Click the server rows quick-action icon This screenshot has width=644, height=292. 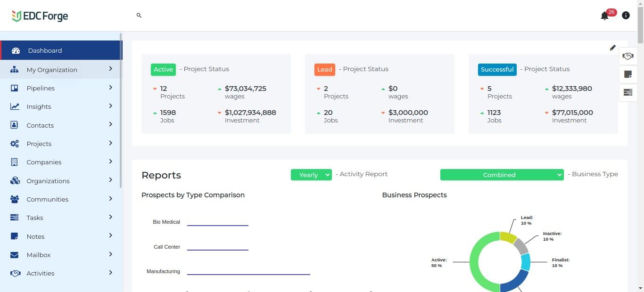click(627, 92)
